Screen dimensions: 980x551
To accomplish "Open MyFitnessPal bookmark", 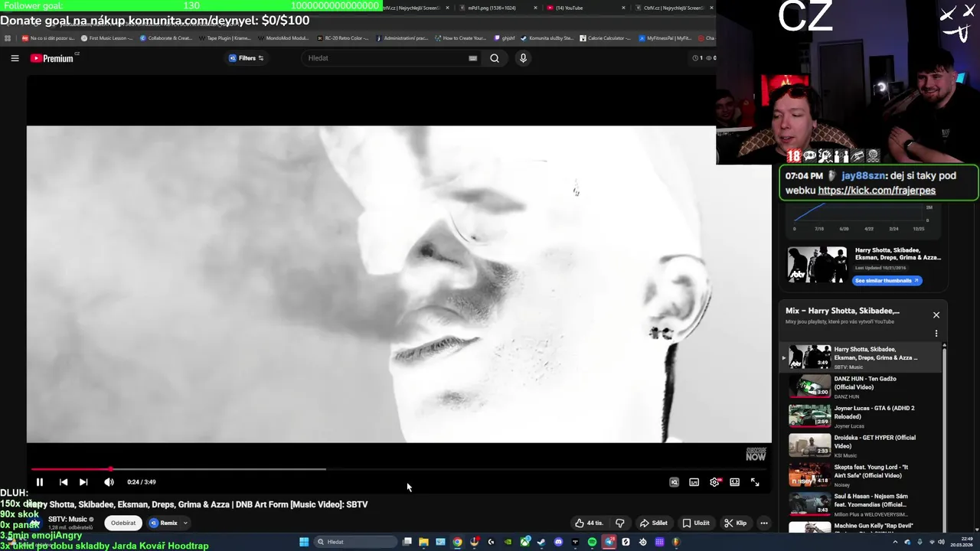I will pos(664,38).
